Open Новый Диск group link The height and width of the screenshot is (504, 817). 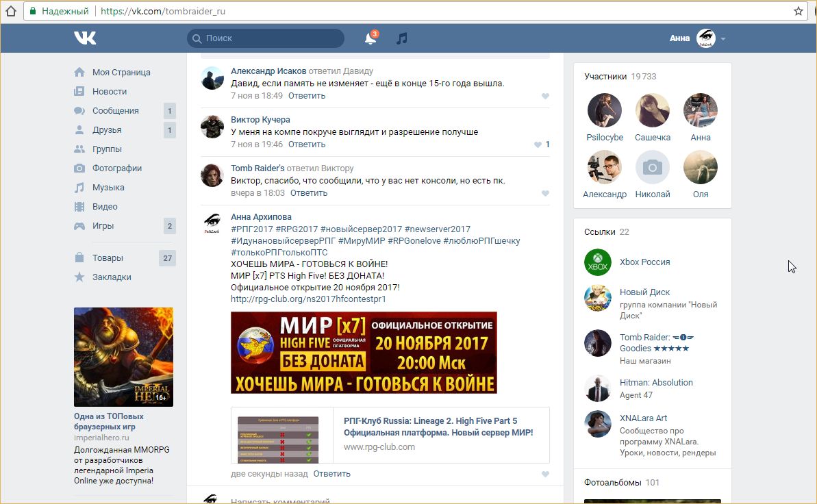(x=644, y=292)
